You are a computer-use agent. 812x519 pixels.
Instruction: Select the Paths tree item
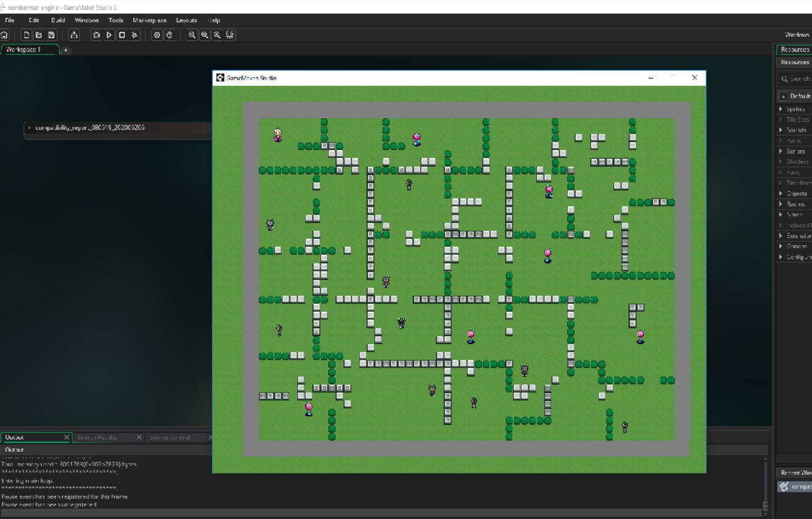796,141
